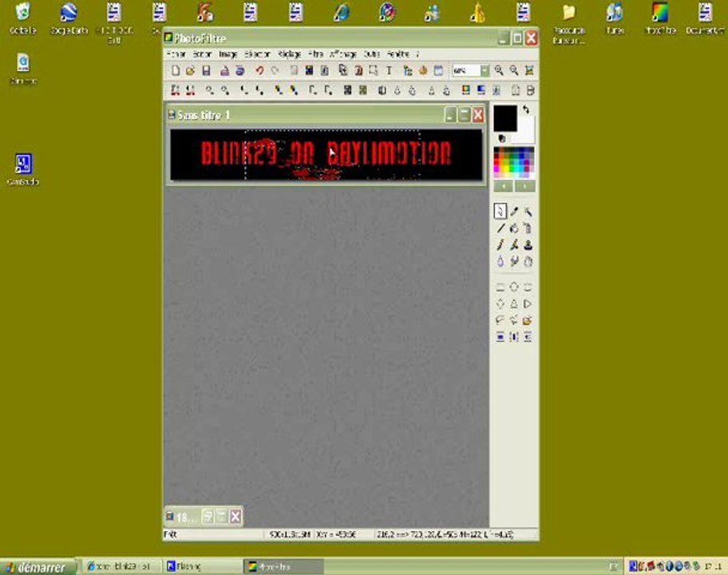The image size is (728, 575).
Task: Open the Outils menu
Action: tap(372, 54)
